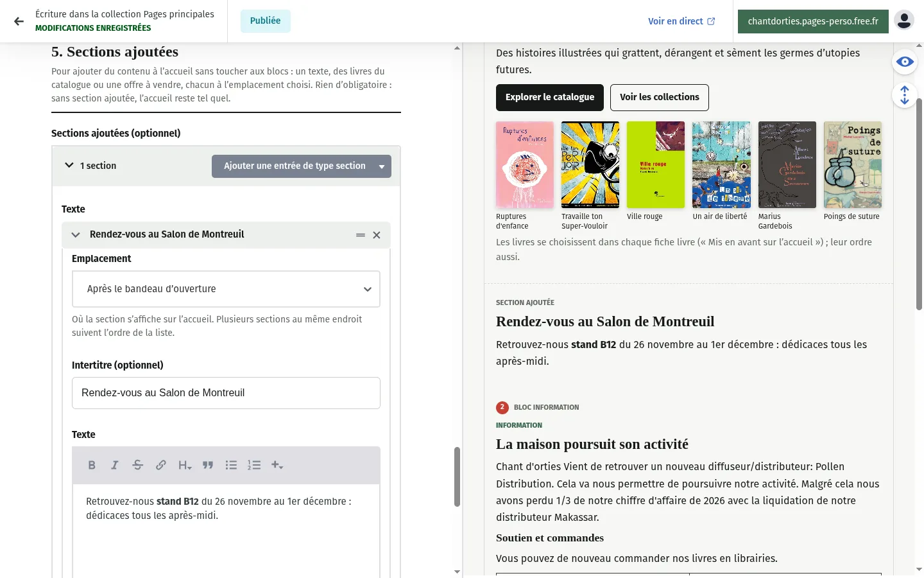Open Ajouter une entrée de type section dropdown
The image size is (924, 578).
pyautogui.click(x=302, y=166)
